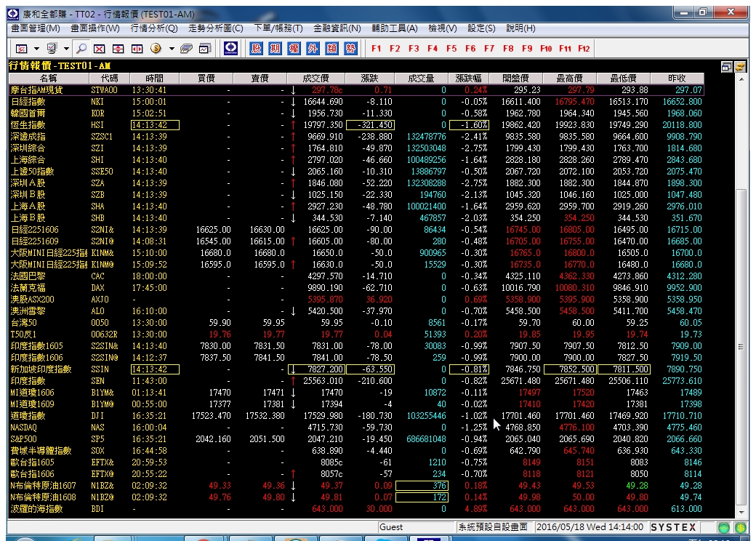Open the 畫面操作(W) menu

coord(95,28)
